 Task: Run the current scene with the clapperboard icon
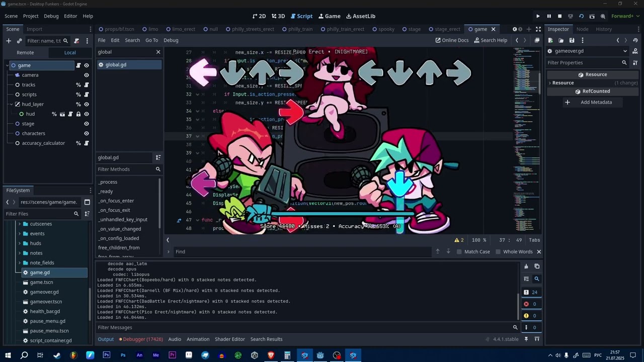click(592, 16)
